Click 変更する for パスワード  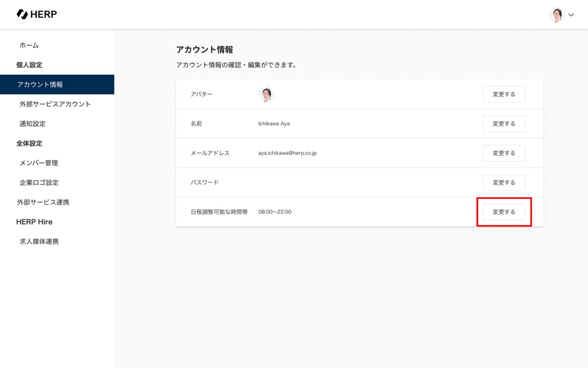504,183
